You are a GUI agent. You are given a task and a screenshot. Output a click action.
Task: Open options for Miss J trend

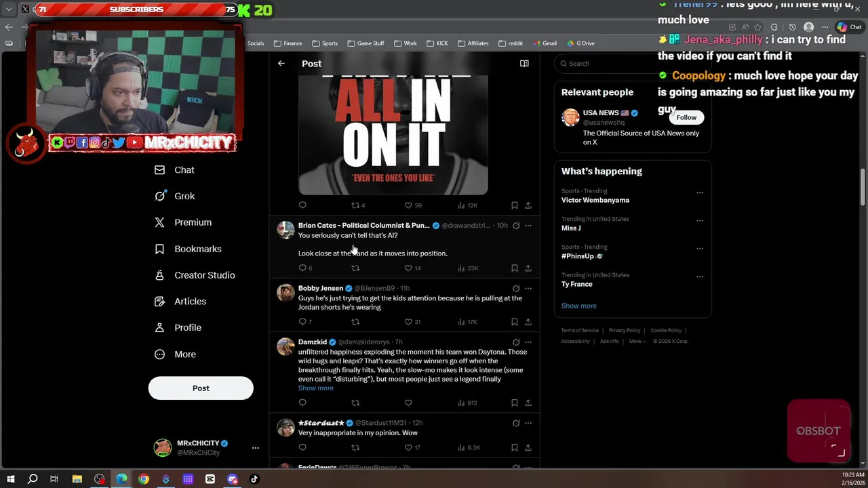click(x=700, y=220)
